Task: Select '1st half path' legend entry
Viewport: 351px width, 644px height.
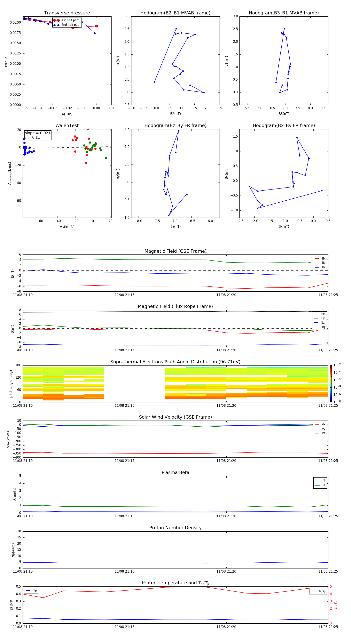Action: pyautogui.click(x=67, y=20)
